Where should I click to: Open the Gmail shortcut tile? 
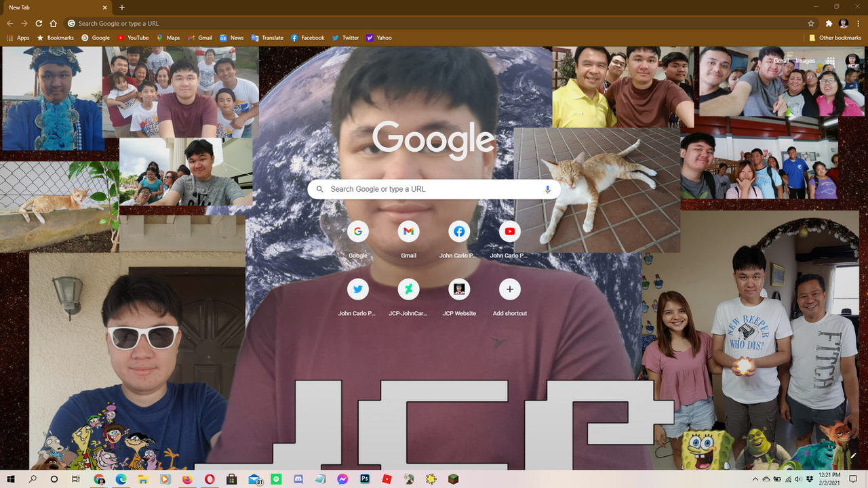click(x=408, y=240)
